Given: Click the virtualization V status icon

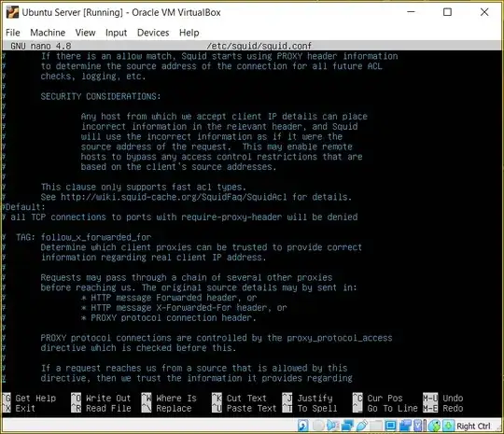Looking at the screenshot, I should click(417, 426).
